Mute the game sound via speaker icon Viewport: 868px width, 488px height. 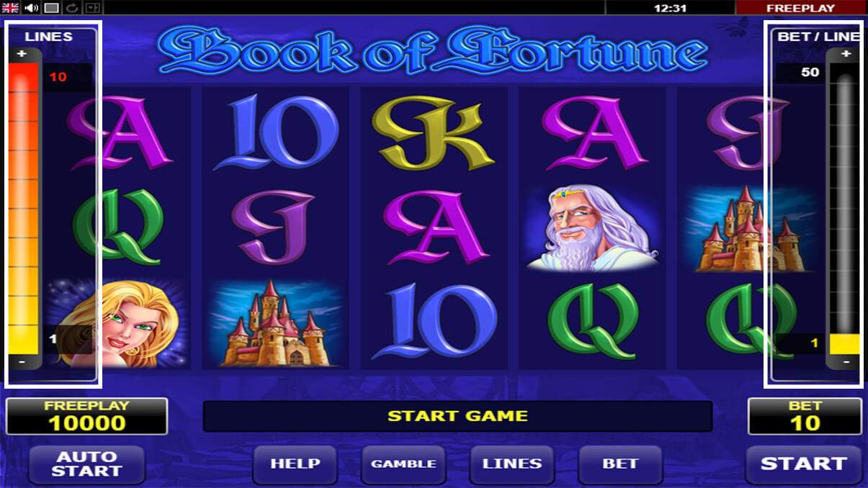click(31, 8)
